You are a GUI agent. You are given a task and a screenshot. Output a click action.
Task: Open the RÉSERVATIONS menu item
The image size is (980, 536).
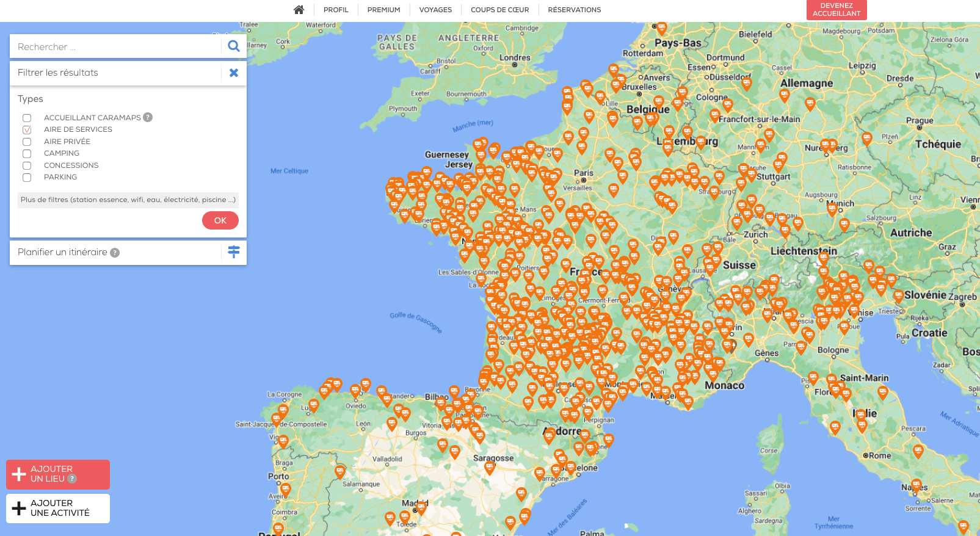tap(575, 10)
